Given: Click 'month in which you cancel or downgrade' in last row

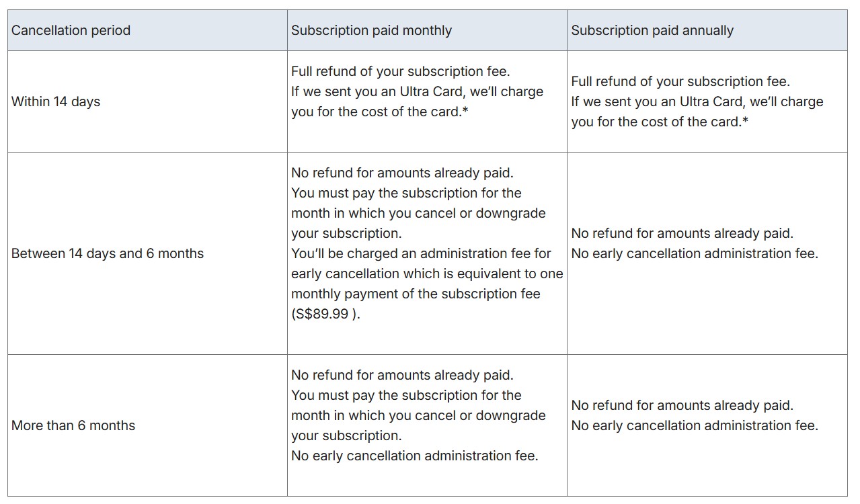Looking at the screenshot, I should [418, 415].
